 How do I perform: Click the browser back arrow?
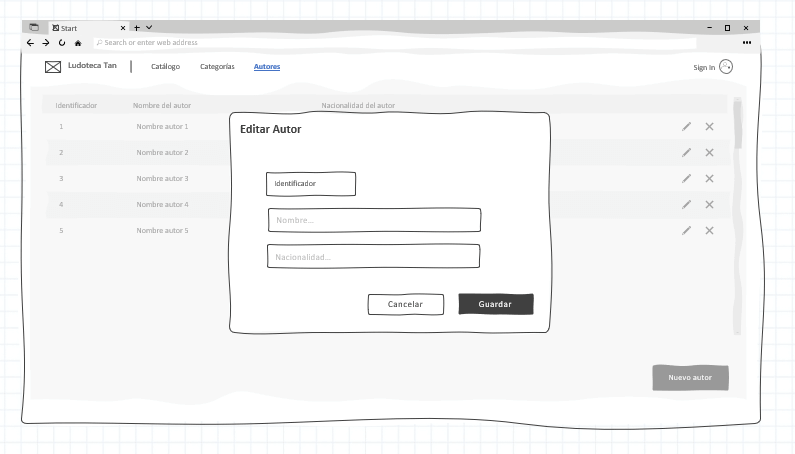31,43
